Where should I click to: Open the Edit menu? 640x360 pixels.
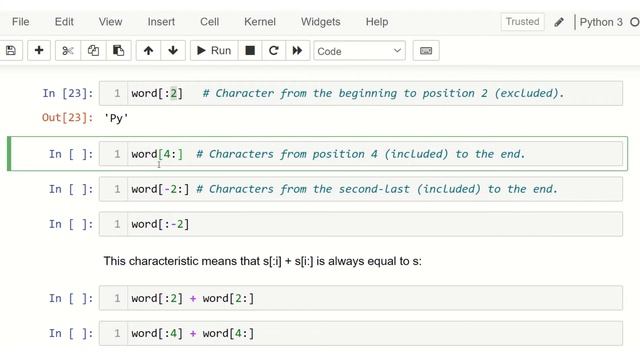point(64,22)
